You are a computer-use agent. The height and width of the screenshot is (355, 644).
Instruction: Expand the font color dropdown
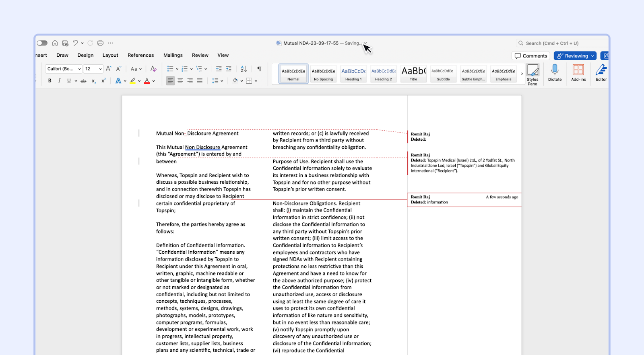coord(154,81)
